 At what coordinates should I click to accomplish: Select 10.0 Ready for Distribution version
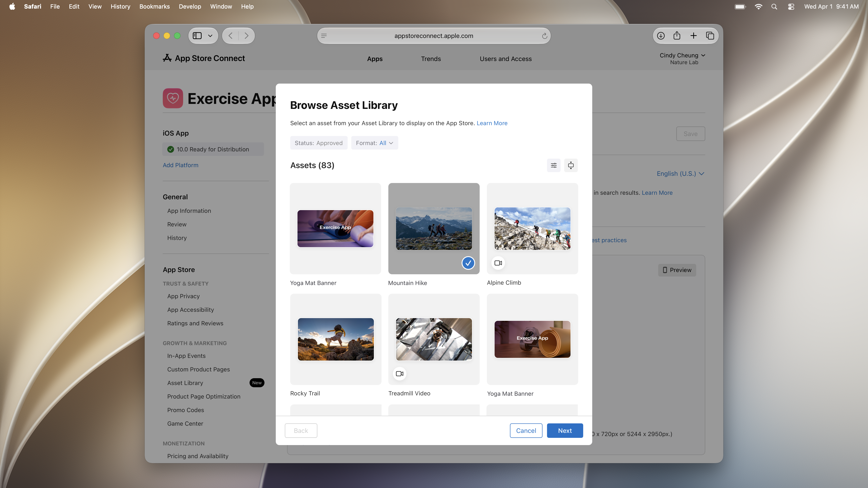(213, 149)
